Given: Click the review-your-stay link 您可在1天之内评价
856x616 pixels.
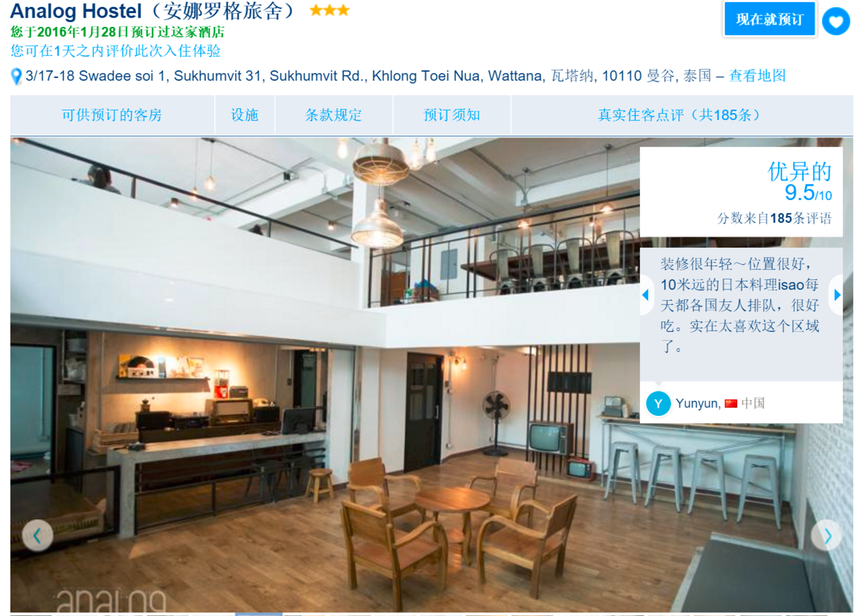Looking at the screenshot, I should click(x=115, y=51).
